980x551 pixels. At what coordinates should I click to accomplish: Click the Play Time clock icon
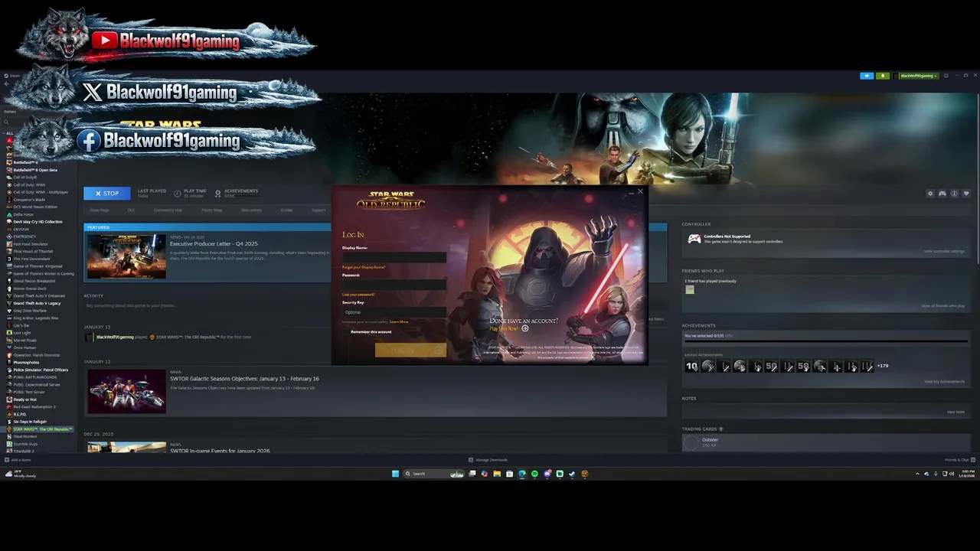click(x=178, y=194)
